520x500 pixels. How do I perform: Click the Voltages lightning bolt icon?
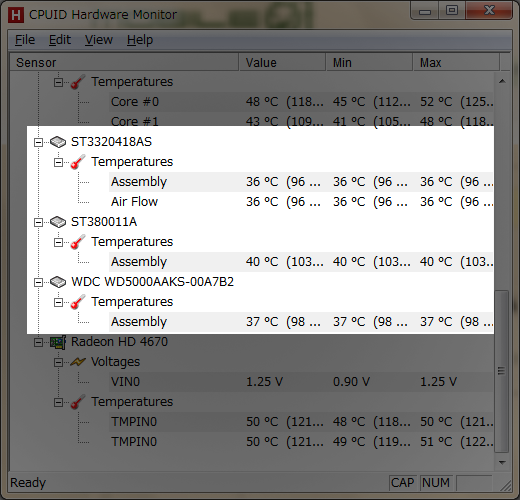coord(78,362)
